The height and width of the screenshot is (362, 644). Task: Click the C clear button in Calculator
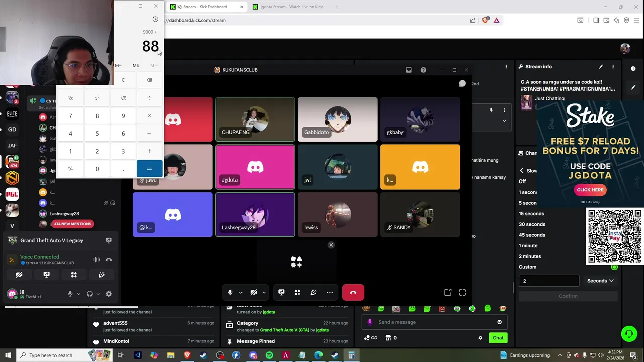pos(123,80)
